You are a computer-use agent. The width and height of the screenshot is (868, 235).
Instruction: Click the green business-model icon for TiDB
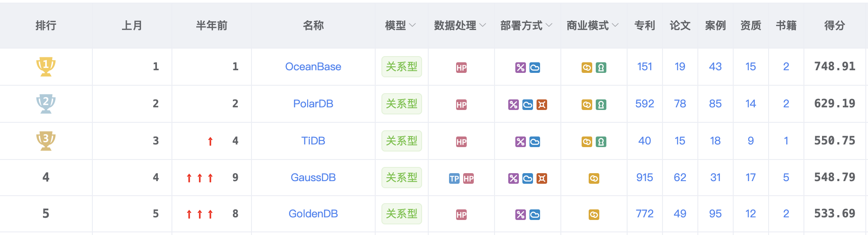point(601,142)
